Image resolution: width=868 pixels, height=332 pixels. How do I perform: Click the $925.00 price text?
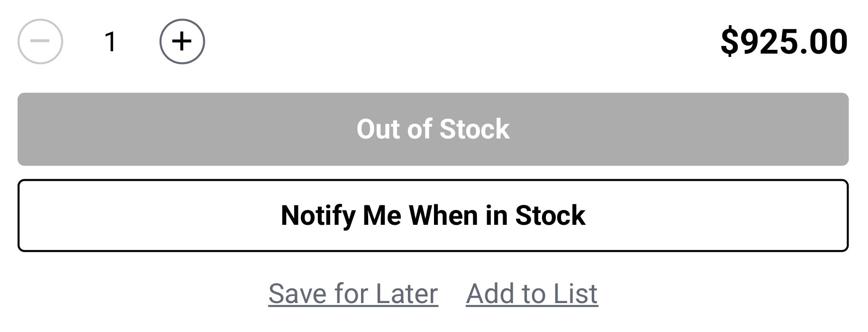pyautogui.click(x=784, y=42)
